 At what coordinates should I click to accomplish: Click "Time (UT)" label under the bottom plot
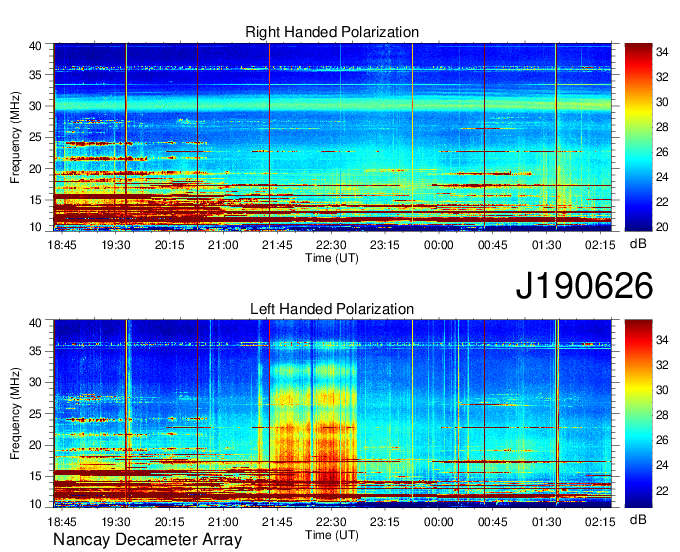pos(332,535)
